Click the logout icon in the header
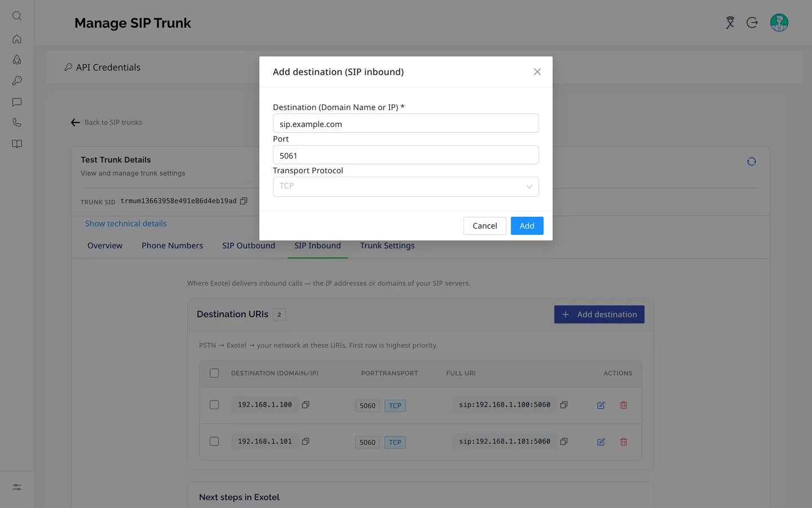 (x=752, y=23)
